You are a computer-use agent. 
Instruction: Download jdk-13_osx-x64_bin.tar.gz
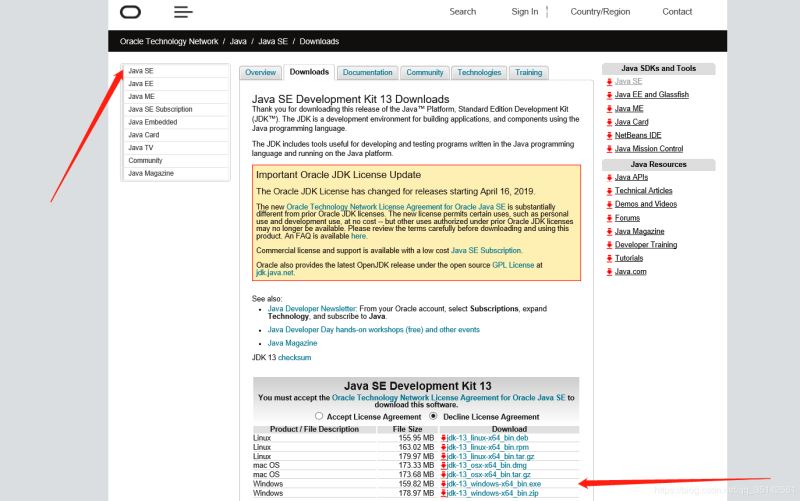pos(489,474)
